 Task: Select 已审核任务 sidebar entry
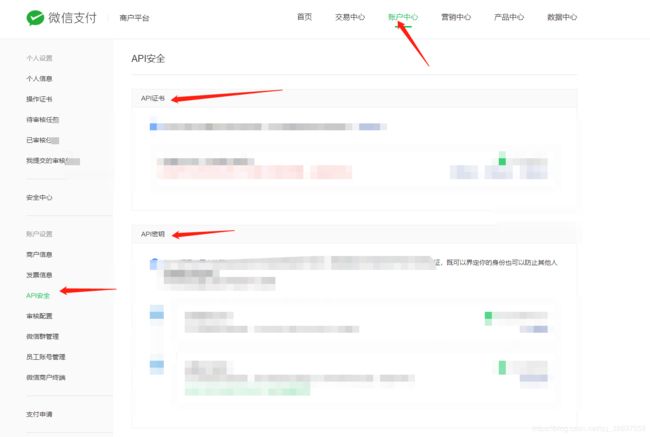coord(43,140)
